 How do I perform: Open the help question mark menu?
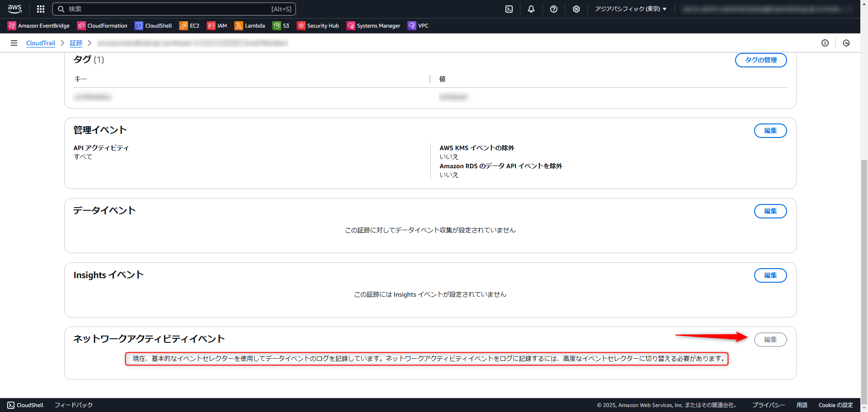pos(554,9)
